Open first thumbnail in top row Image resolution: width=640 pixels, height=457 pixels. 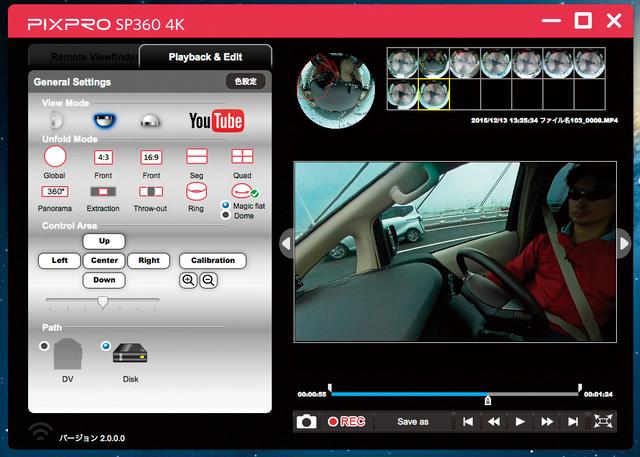tap(402, 63)
